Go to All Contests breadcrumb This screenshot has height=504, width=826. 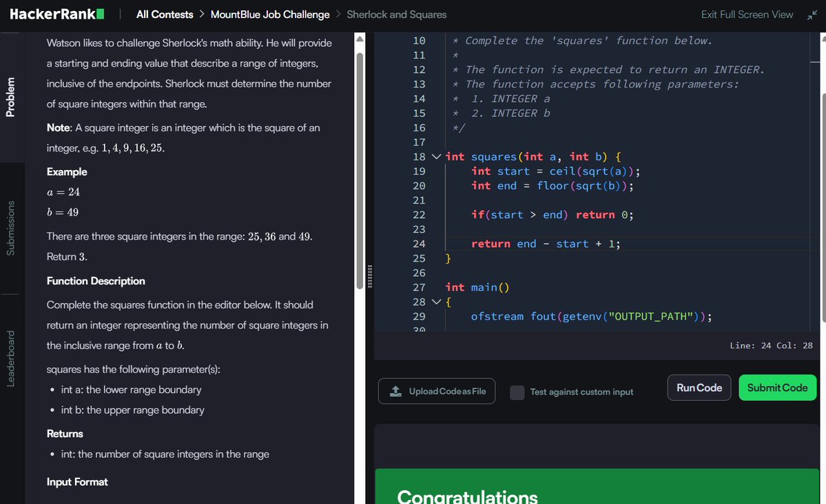click(x=165, y=14)
